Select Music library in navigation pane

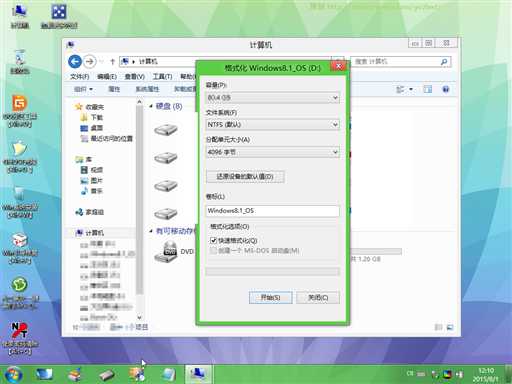pos(92,191)
